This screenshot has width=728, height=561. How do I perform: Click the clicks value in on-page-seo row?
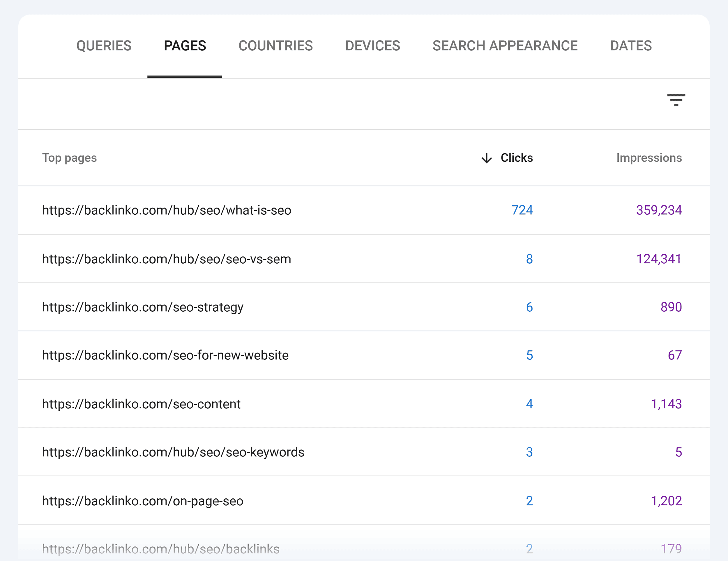pyautogui.click(x=529, y=501)
